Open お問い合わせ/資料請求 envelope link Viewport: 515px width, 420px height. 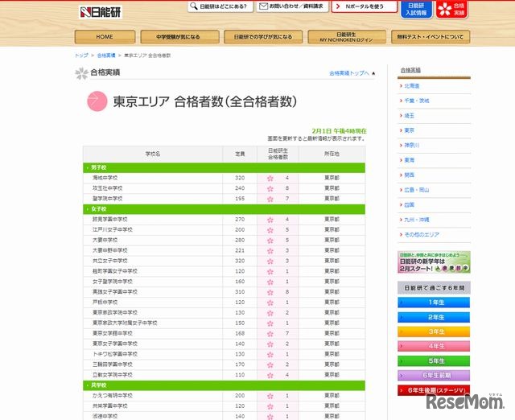click(290, 6)
